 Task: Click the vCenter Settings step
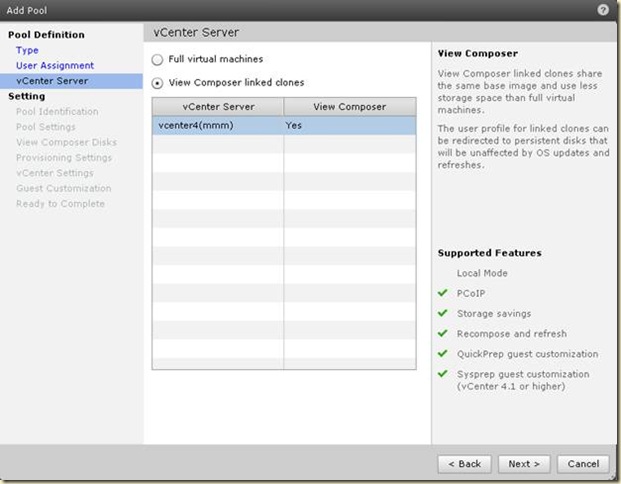[x=55, y=173]
